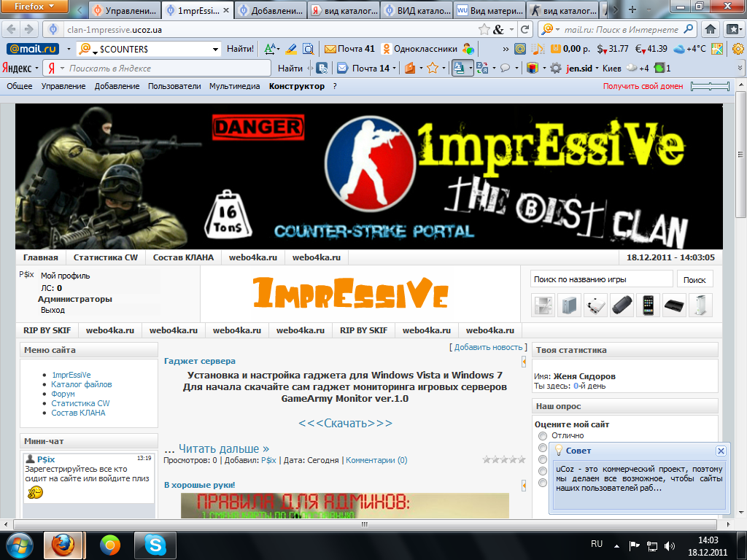Open a new tab with plus button
This screenshot has width=747, height=560.
point(632,9)
